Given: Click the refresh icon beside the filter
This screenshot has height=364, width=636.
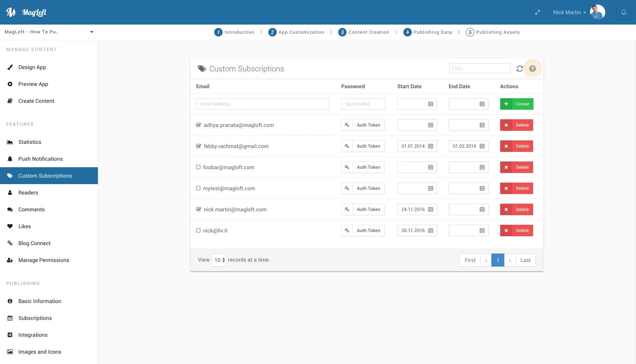Looking at the screenshot, I should (x=520, y=69).
